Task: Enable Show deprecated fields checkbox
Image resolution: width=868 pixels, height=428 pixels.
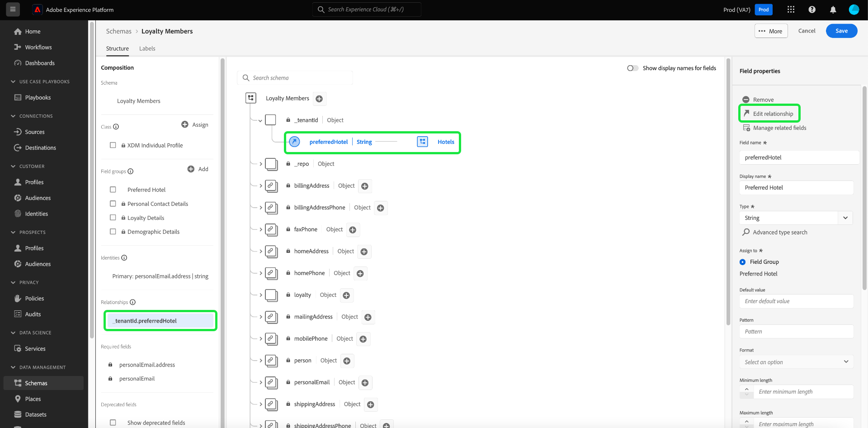Action: 113,423
